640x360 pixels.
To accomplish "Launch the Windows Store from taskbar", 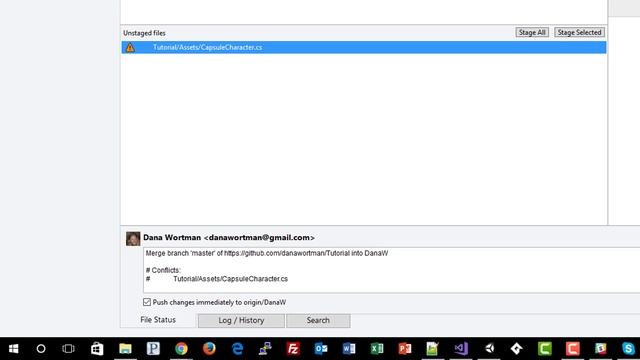I will point(97,349).
